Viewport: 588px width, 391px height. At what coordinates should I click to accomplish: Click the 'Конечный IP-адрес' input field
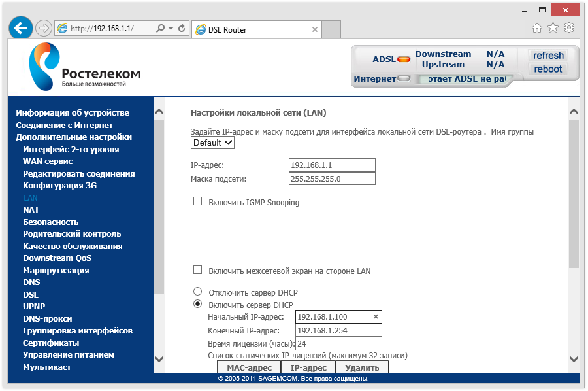[338, 331]
